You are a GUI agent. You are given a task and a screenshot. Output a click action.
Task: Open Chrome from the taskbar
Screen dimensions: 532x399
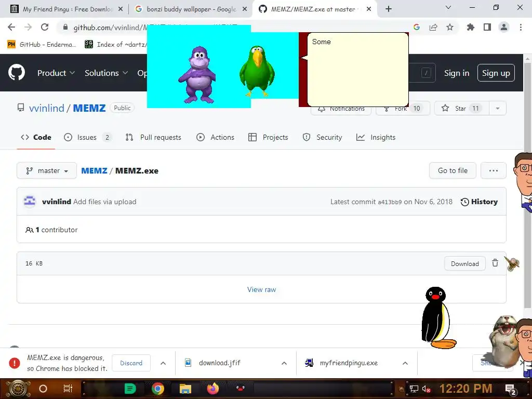tap(158, 389)
